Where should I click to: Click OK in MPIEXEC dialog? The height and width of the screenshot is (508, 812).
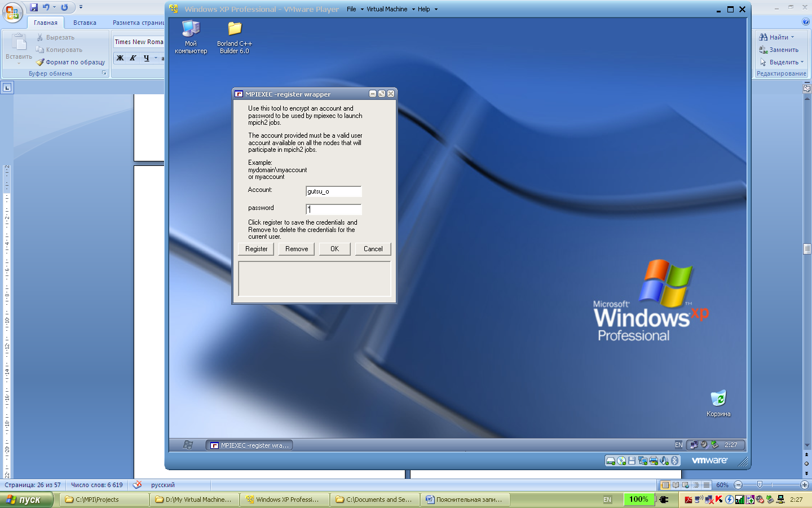(x=335, y=249)
